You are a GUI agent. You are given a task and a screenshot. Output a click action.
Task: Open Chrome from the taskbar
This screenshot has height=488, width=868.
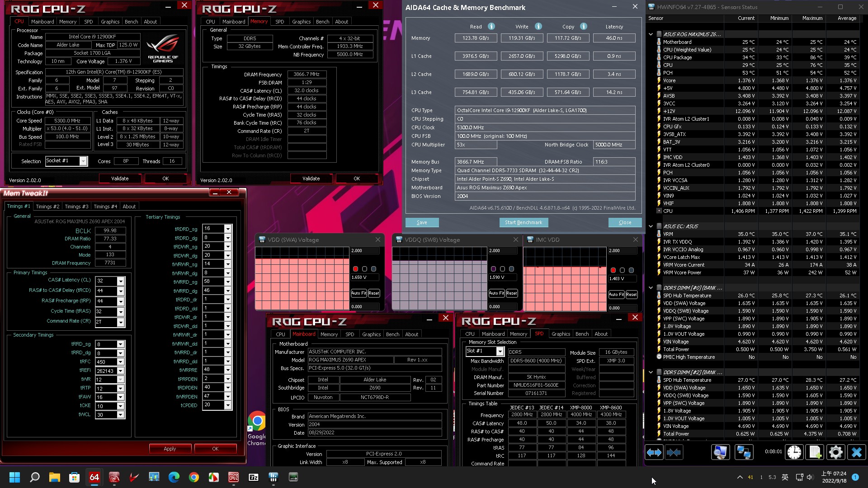coord(194,477)
